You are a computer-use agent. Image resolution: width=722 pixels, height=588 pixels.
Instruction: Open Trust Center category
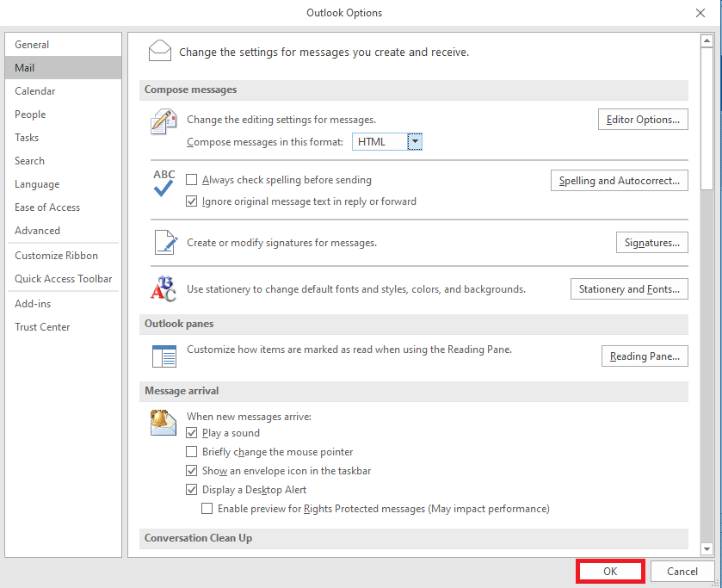pyautogui.click(x=63, y=327)
